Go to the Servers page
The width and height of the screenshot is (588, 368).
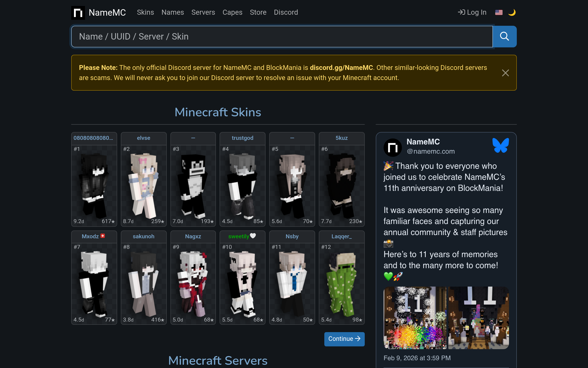point(203,12)
